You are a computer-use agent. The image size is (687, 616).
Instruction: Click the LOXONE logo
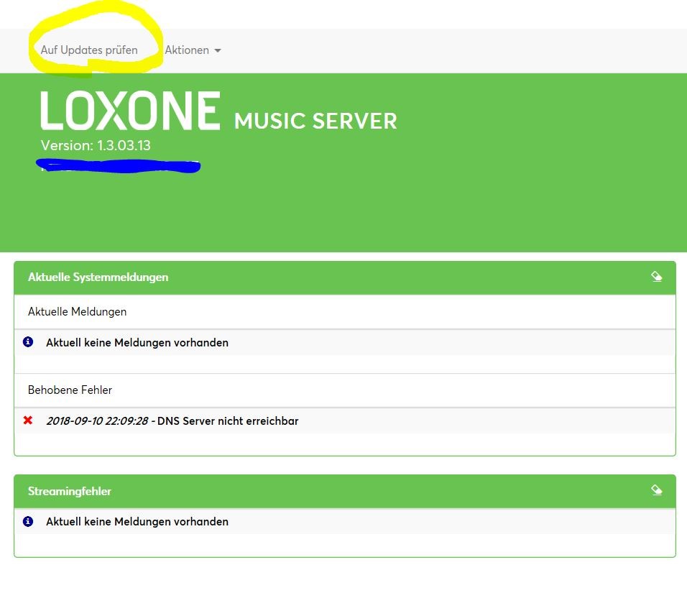(x=130, y=111)
